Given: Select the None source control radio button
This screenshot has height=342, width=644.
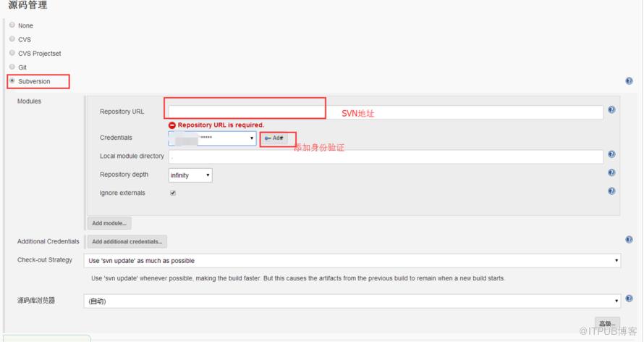Looking at the screenshot, I should [12, 25].
